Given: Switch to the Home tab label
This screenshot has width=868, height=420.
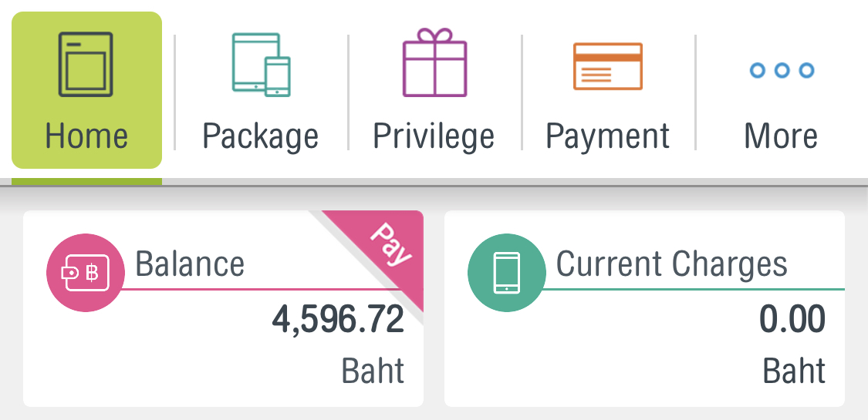Looking at the screenshot, I should click(x=86, y=136).
